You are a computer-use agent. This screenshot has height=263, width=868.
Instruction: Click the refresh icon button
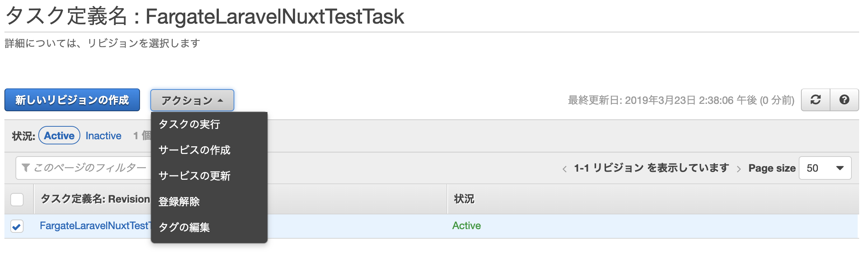point(815,100)
